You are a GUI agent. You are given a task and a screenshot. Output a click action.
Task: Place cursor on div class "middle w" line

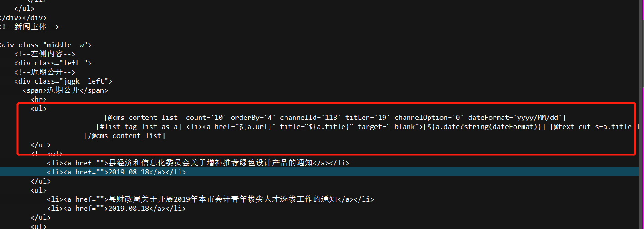click(45, 45)
